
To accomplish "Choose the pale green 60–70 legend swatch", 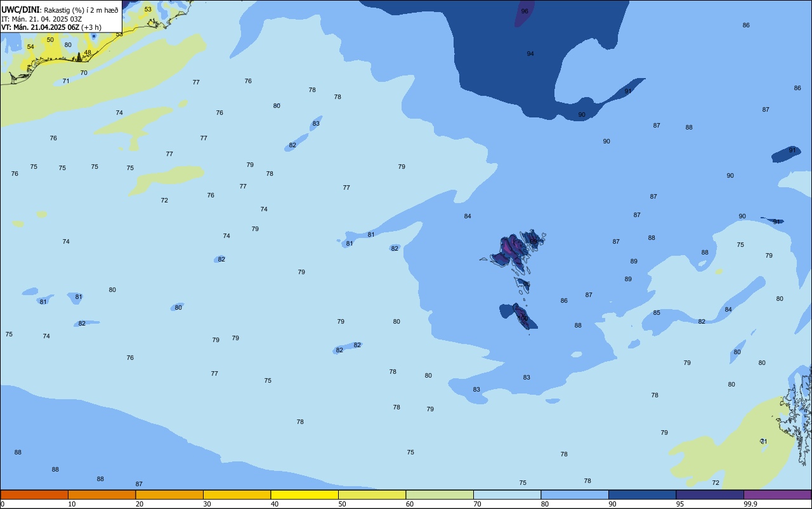I will point(440,494).
